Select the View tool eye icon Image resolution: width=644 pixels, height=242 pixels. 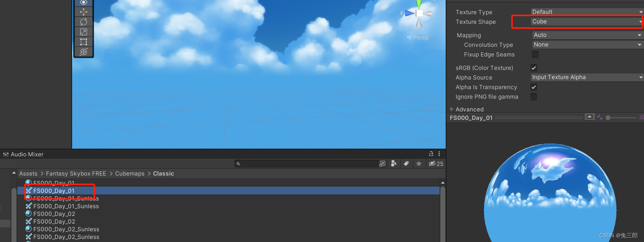(x=84, y=2)
